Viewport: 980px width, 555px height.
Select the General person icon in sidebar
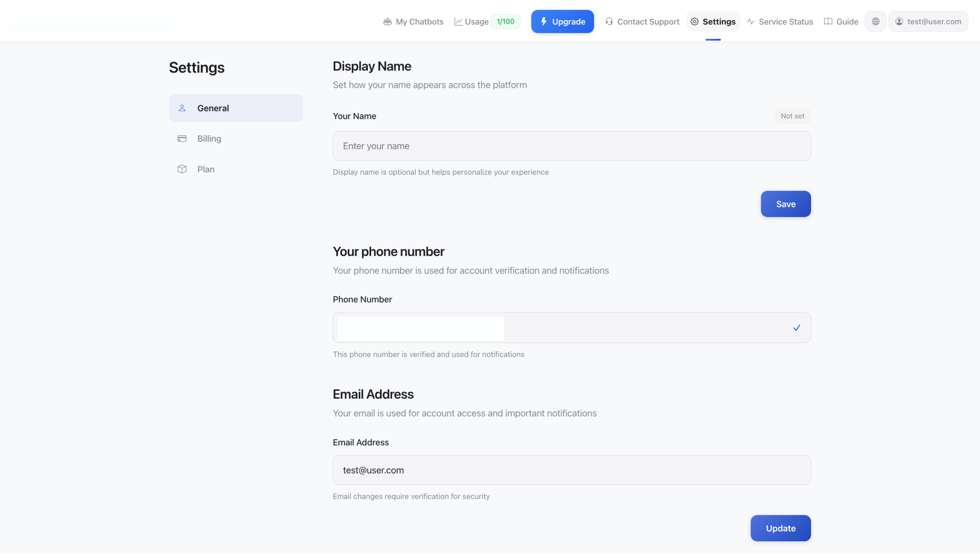click(x=182, y=108)
